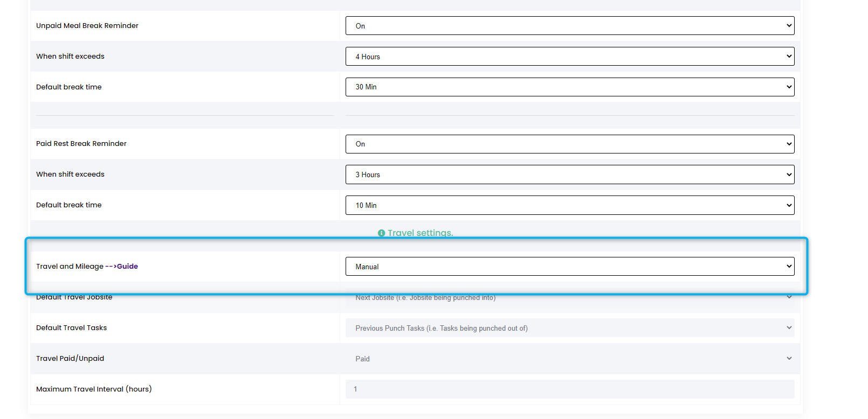Click the Paid Rest Break Reminder label
The image size is (868, 419).
(x=81, y=143)
